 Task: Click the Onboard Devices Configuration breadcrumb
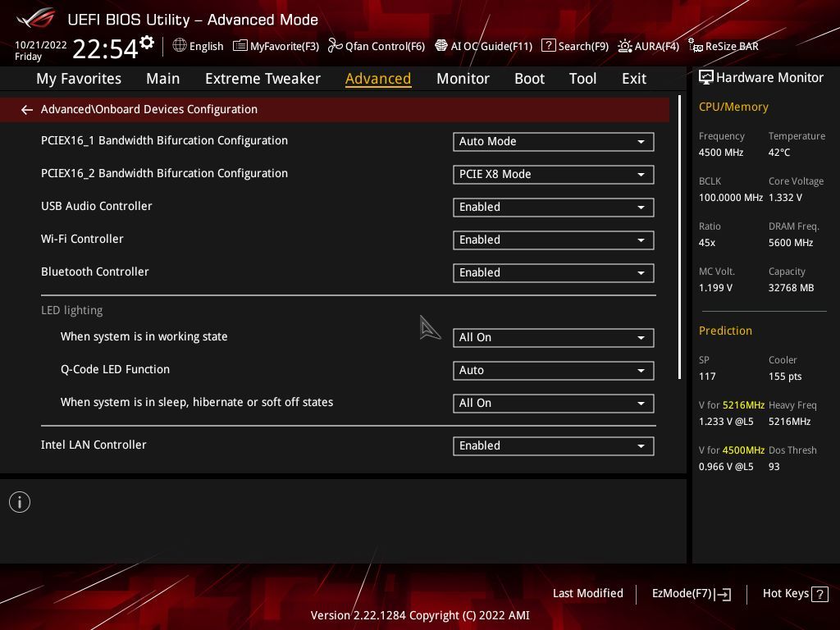tap(149, 109)
